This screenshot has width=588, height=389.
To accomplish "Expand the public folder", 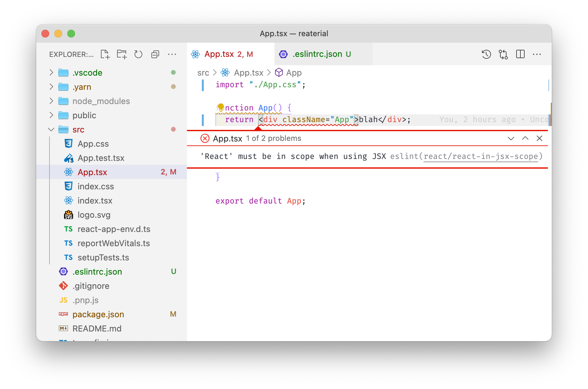I will click(x=51, y=115).
